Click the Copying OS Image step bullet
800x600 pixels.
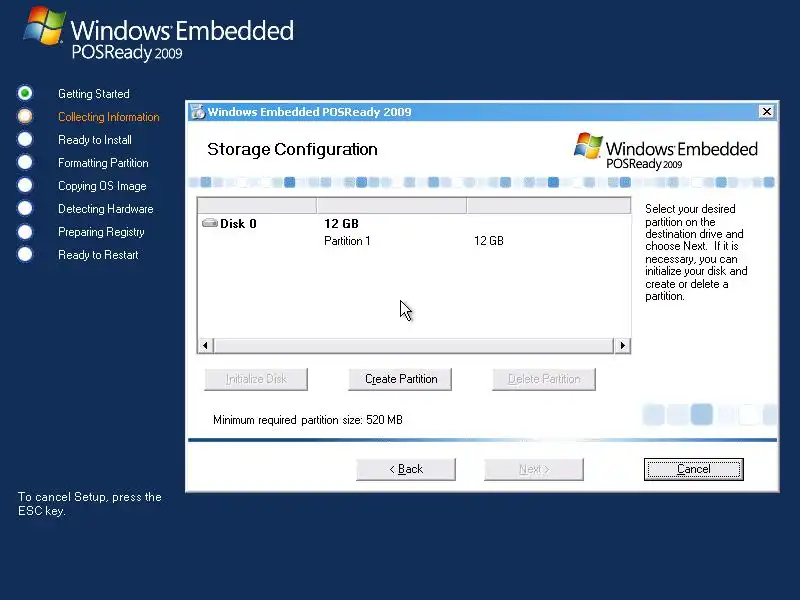pos(25,185)
